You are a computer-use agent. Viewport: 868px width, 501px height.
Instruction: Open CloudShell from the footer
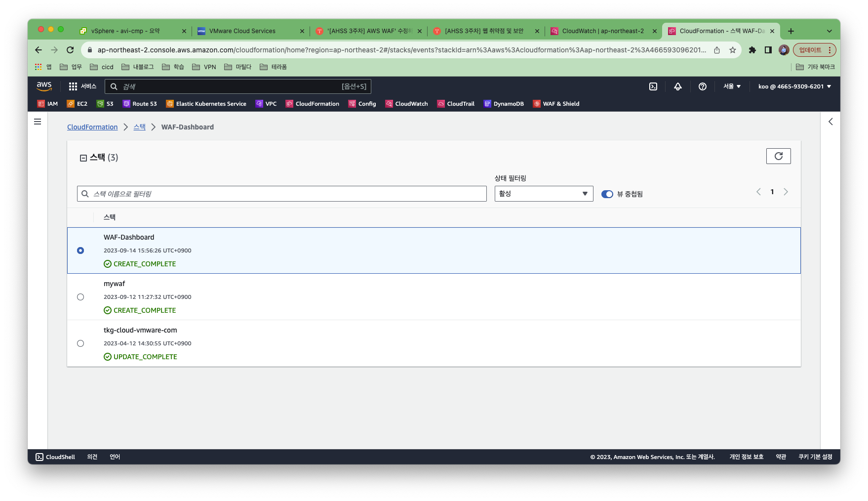pyautogui.click(x=55, y=457)
